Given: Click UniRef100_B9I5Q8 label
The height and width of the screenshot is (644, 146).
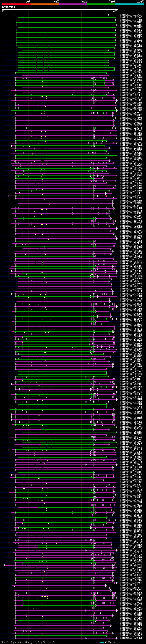Looking at the screenshot, I should (131, 90).
